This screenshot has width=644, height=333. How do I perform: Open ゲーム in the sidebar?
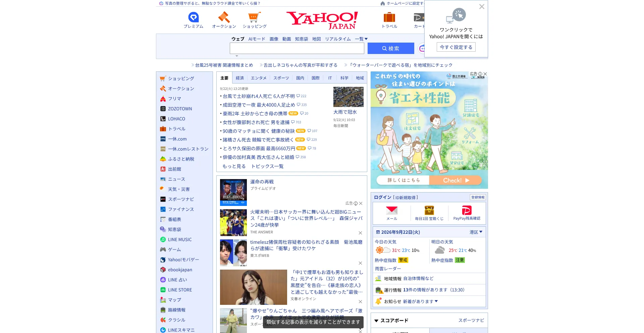point(174,249)
